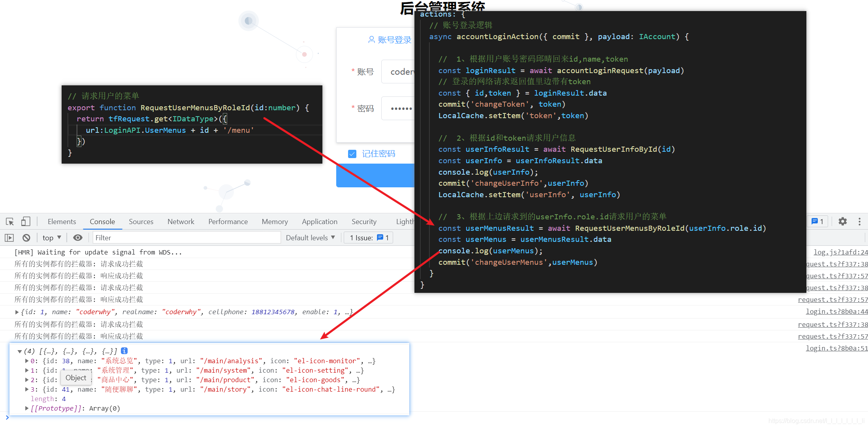
Task: Click the blue array info badge
Action: (x=124, y=351)
